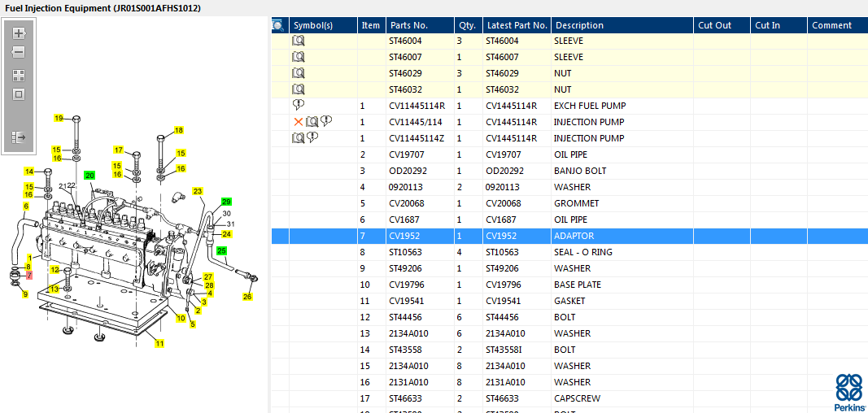Click the orange X icon for CV11445/114
Screen dimensions: 868x413
coord(299,122)
